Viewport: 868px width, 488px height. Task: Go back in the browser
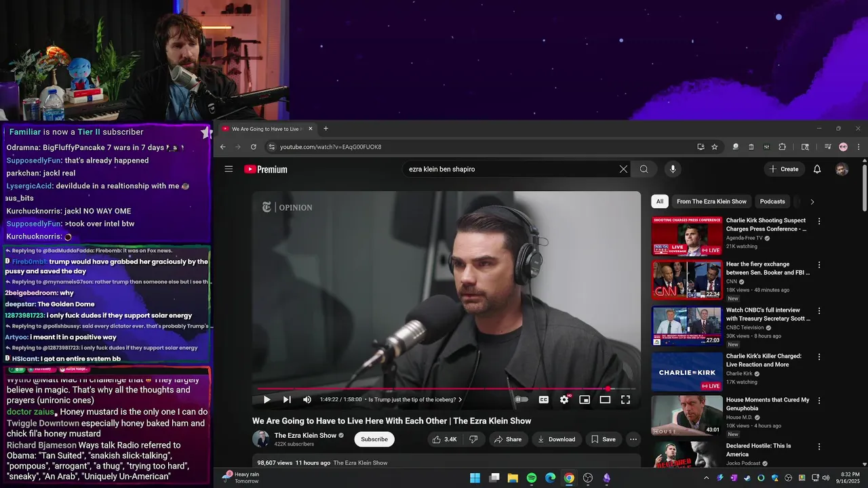tap(222, 146)
